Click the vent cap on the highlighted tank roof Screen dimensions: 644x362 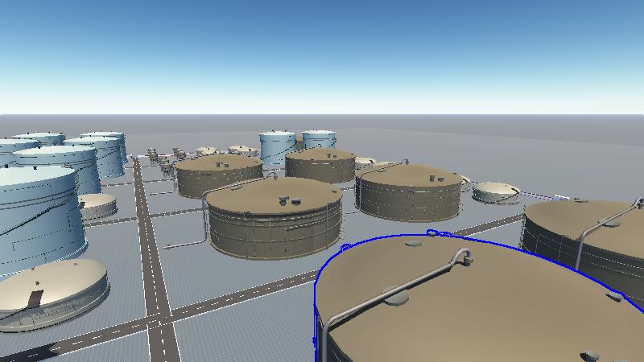pos(395,296)
